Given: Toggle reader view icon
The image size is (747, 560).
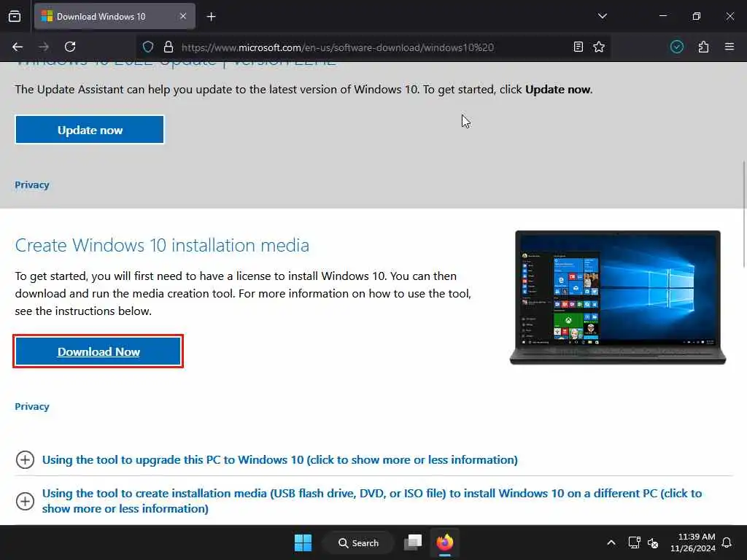Looking at the screenshot, I should click(578, 47).
